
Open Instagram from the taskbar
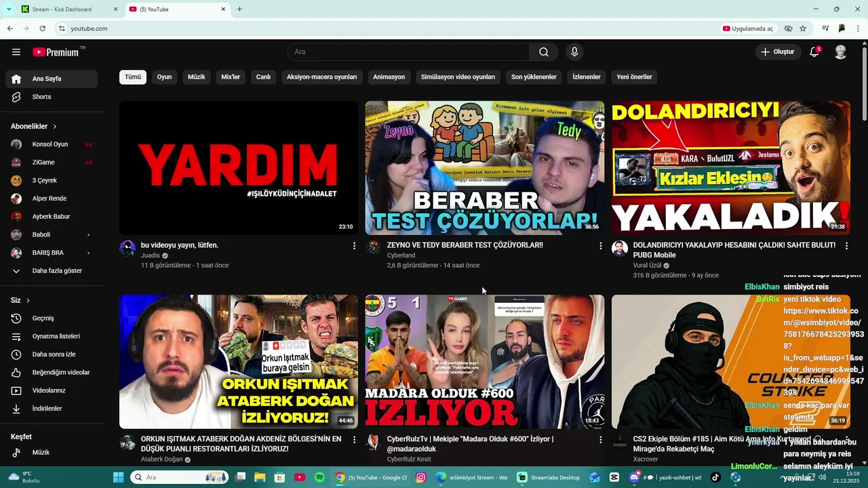click(420, 477)
